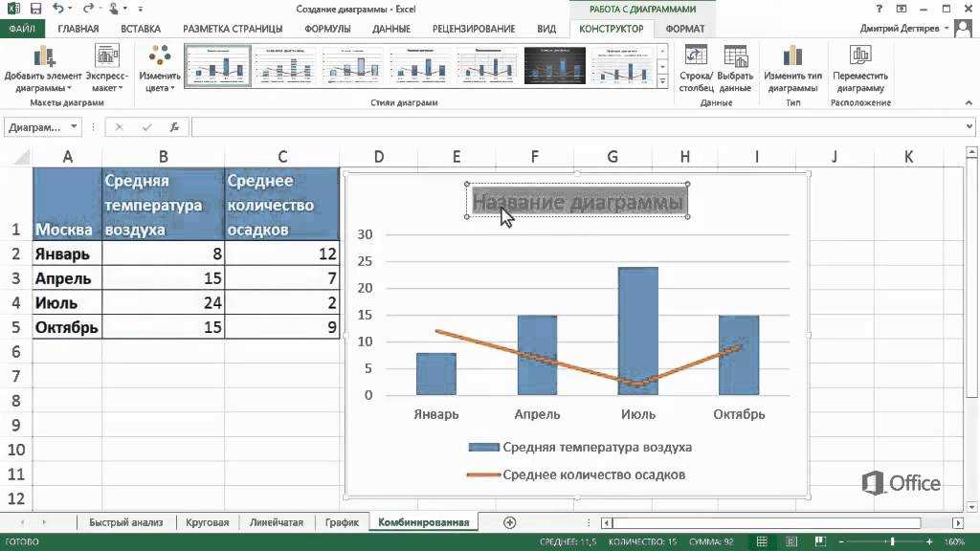Click legend entry Среднее количество осадков

coord(576,474)
